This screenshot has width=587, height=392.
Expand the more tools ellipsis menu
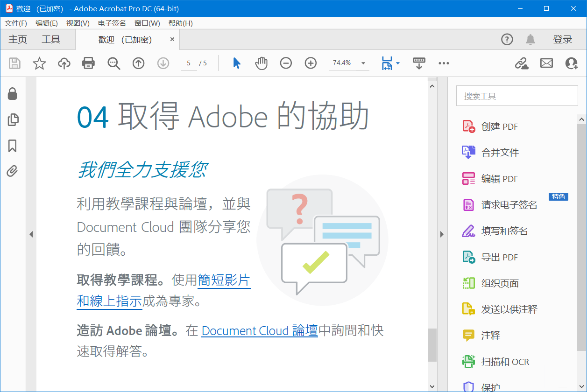pyautogui.click(x=444, y=63)
